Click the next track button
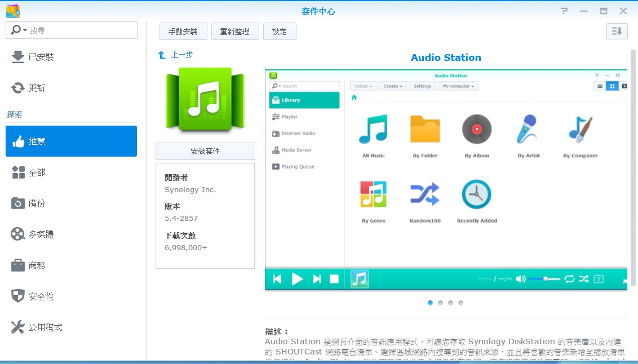The height and width of the screenshot is (364, 638). tap(317, 279)
